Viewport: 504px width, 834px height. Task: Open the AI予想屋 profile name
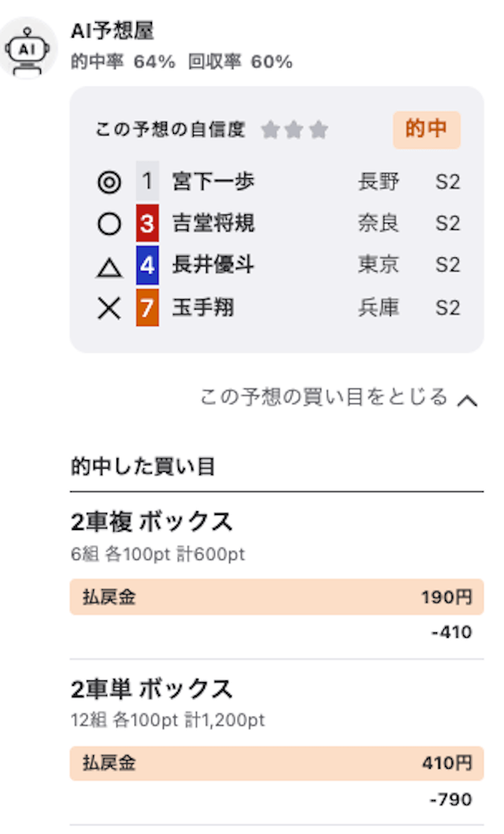[113, 31]
